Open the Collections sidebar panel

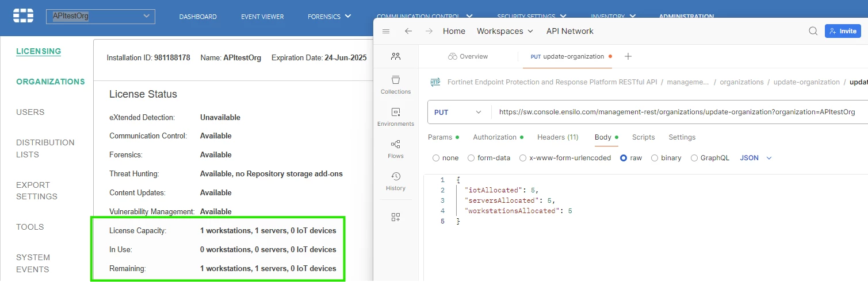tap(396, 84)
